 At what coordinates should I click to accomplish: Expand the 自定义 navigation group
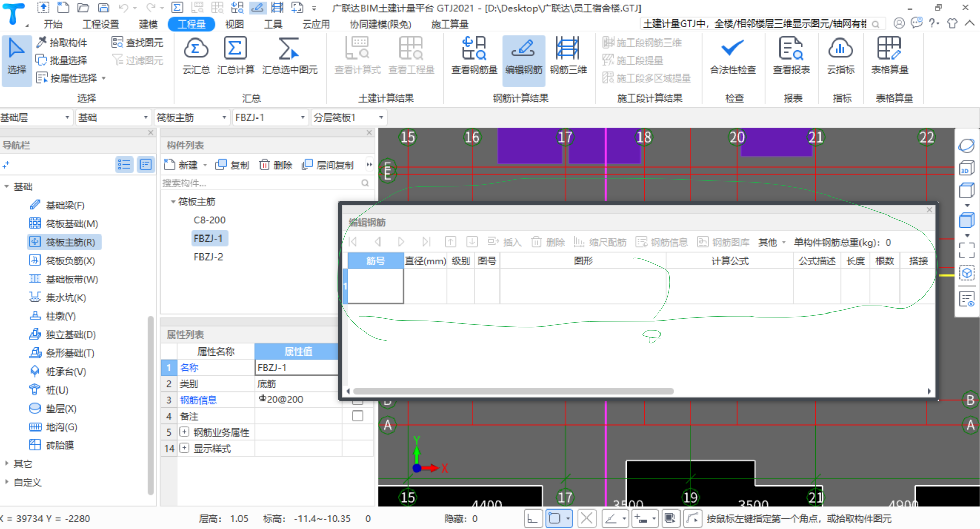coord(7,482)
